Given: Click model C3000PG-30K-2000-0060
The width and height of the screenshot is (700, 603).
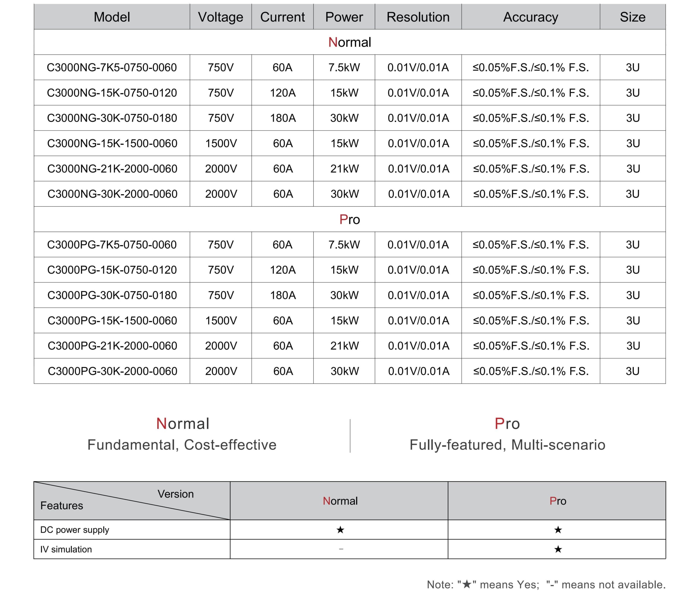Looking at the screenshot, I should pos(112,371).
